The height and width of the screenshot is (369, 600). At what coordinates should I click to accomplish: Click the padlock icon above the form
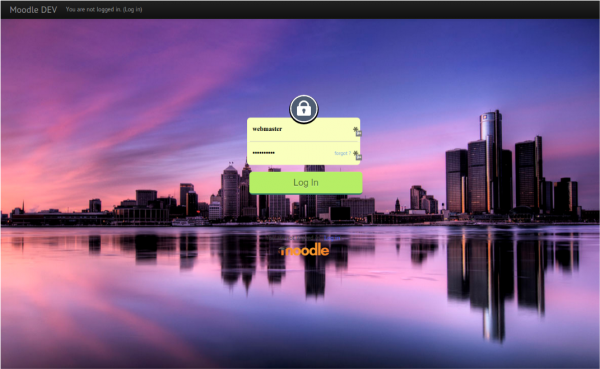click(x=303, y=109)
